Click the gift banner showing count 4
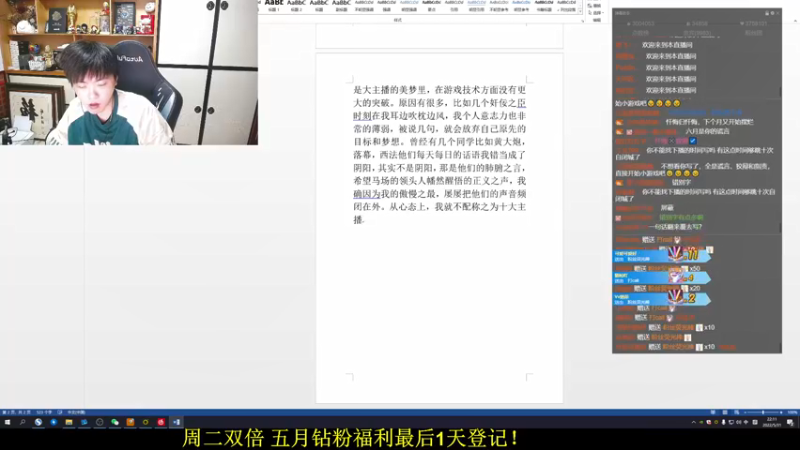 point(662,278)
